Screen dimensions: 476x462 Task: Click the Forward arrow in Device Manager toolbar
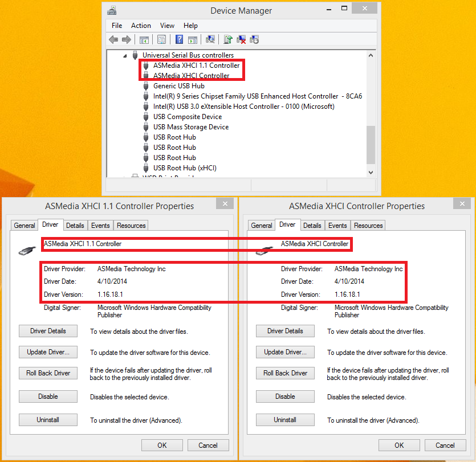pyautogui.click(x=127, y=39)
